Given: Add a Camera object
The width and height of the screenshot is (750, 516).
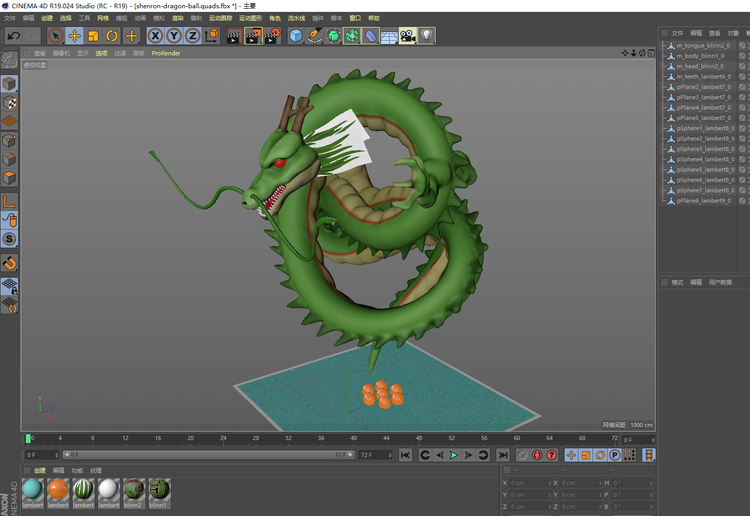Looking at the screenshot, I should [408, 36].
